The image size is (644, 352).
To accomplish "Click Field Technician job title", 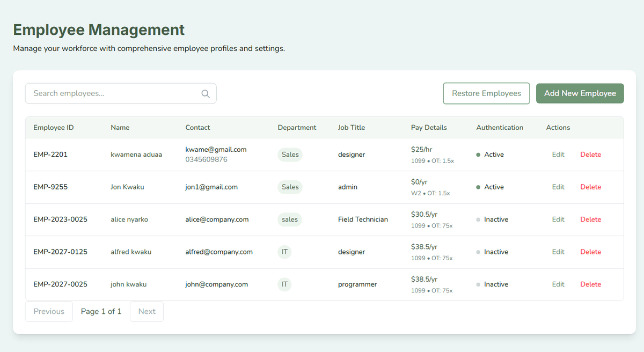I will tap(363, 219).
